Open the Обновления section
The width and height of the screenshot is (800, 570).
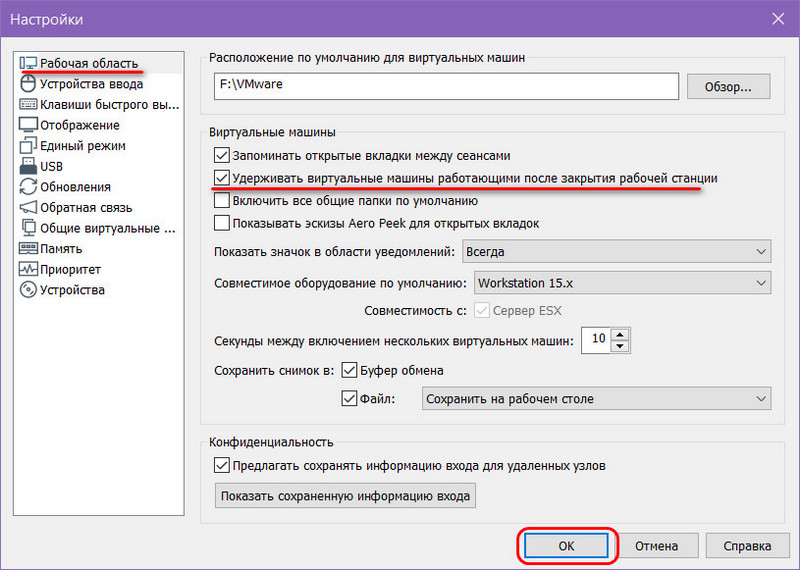click(75, 187)
